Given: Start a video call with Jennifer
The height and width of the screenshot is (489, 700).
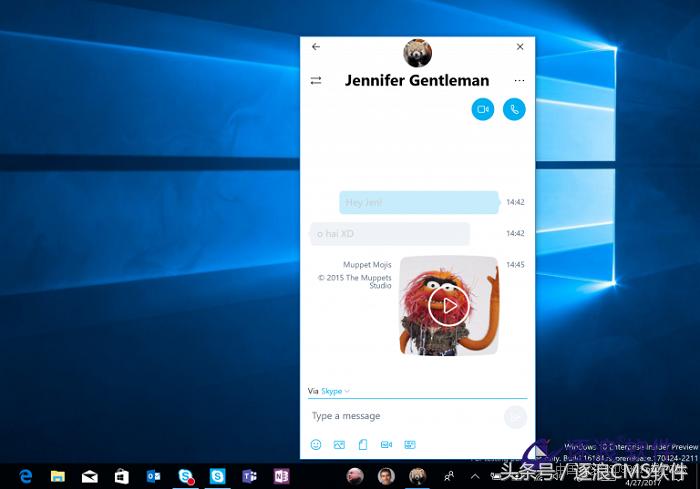Looking at the screenshot, I should 483,109.
